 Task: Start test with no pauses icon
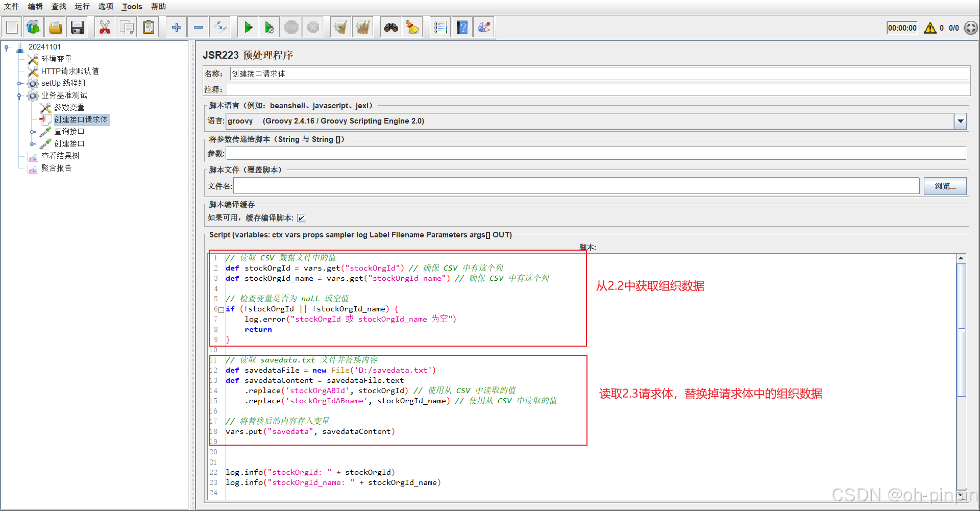pyautogui.click(x=269, y=27)
